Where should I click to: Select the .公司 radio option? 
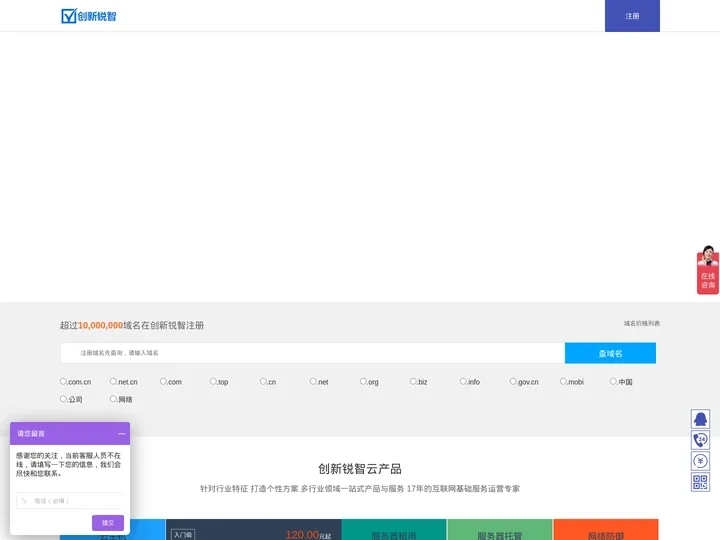tap(63, 399)
